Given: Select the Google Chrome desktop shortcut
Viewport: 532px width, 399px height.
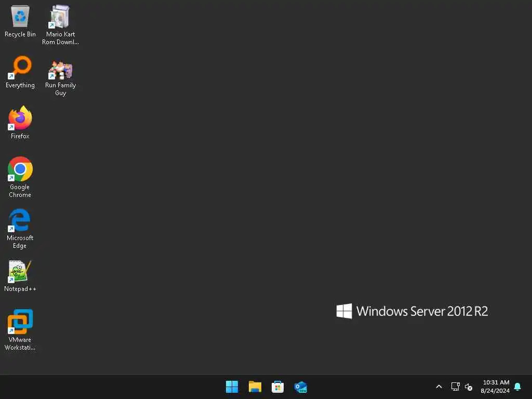Looking at the screenshot, I should 20,177.
